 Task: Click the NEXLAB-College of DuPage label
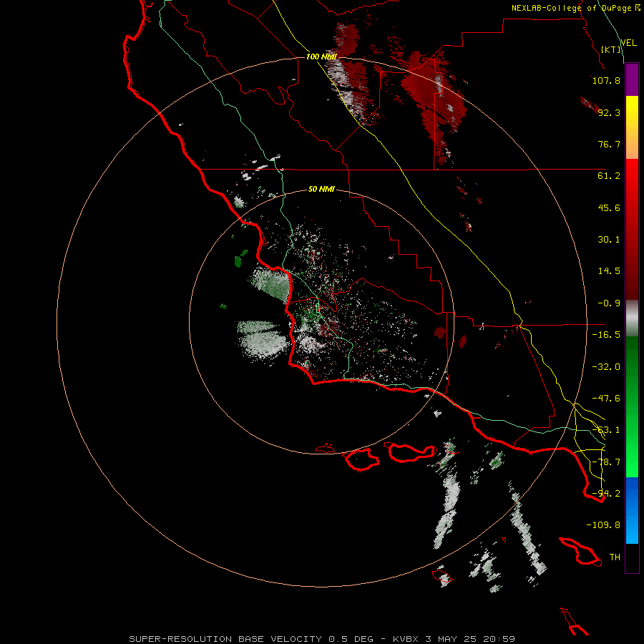575,8
